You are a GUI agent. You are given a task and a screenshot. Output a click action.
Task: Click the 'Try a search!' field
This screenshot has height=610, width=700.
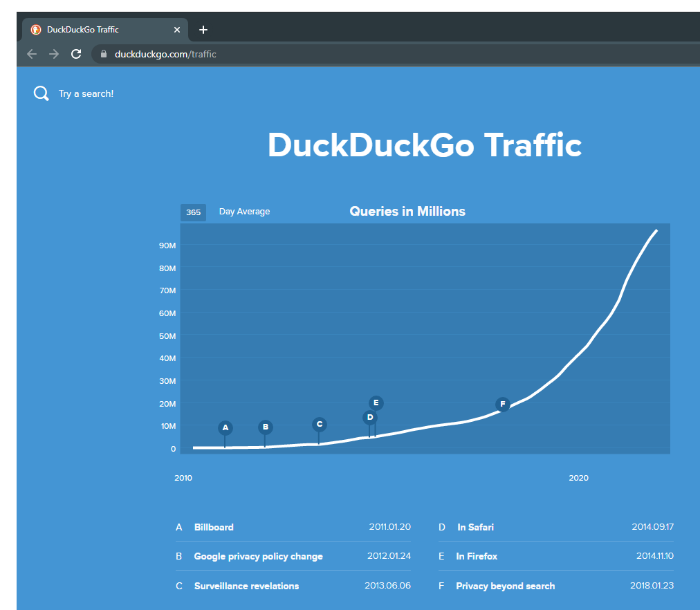tap(86, 93)
